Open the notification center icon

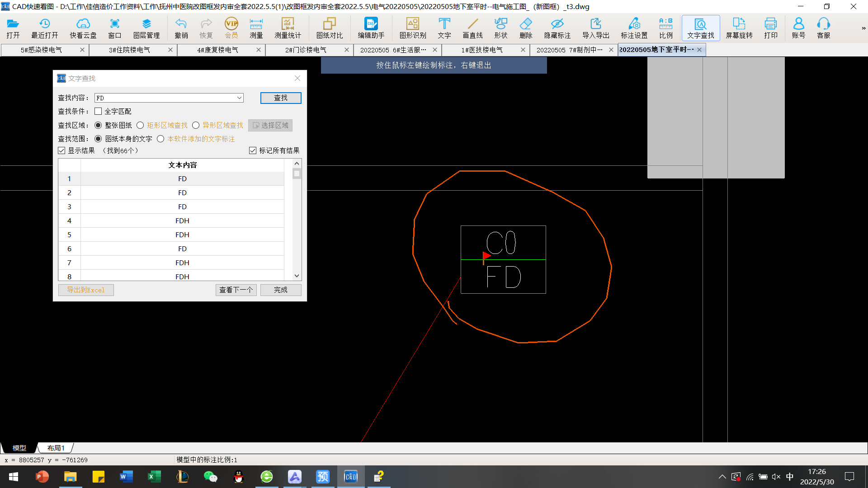[x=849, y=477]
